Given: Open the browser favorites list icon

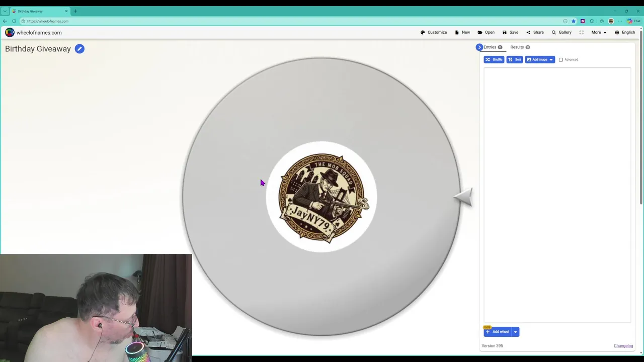Looking at the screenshot, I should click(602, 21).
